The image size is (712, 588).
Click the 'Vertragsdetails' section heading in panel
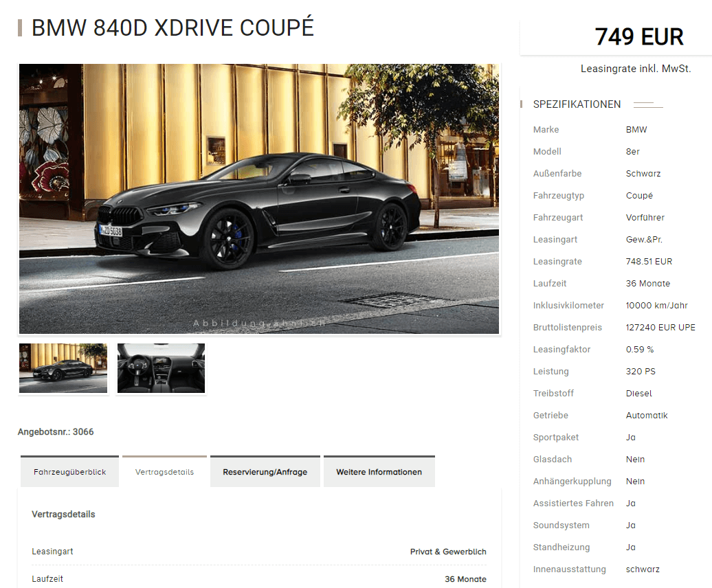(63, 514)
